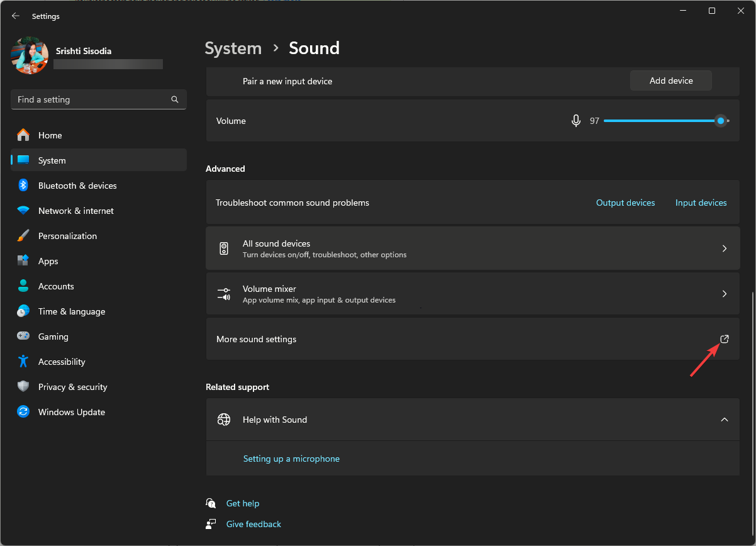Click the user profile picture

(30, 56)
